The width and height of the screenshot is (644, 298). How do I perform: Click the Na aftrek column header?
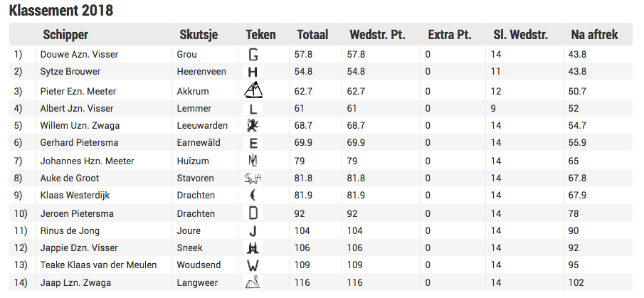pos(594,34)
